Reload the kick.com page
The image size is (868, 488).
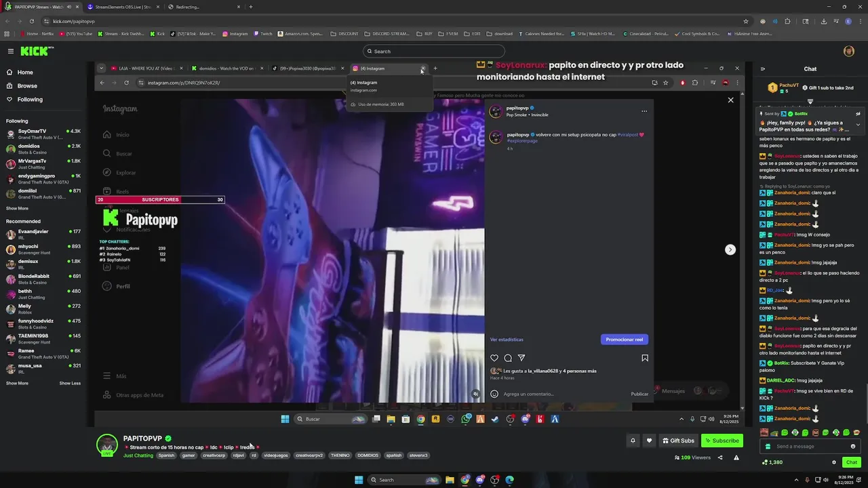tap(33, 21)
